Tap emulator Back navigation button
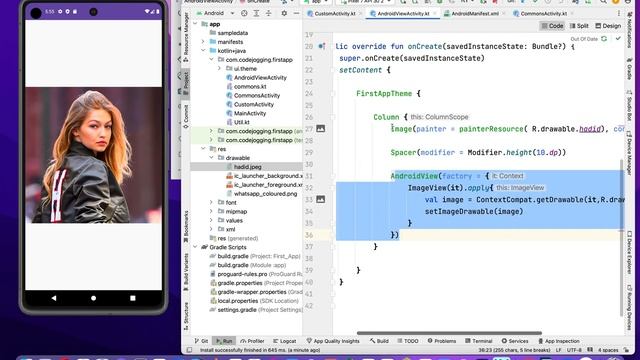640x360 pixels. (54, 298)
